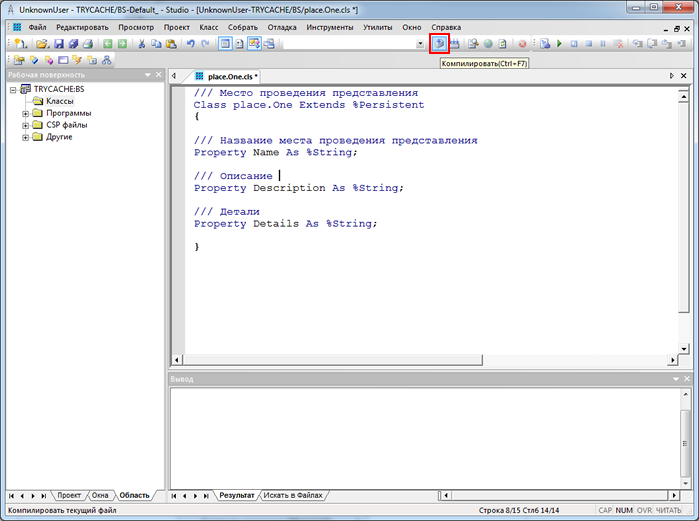
Task: Click the output panel vertical scrollbar thumb
Action: tap(685, 443)
